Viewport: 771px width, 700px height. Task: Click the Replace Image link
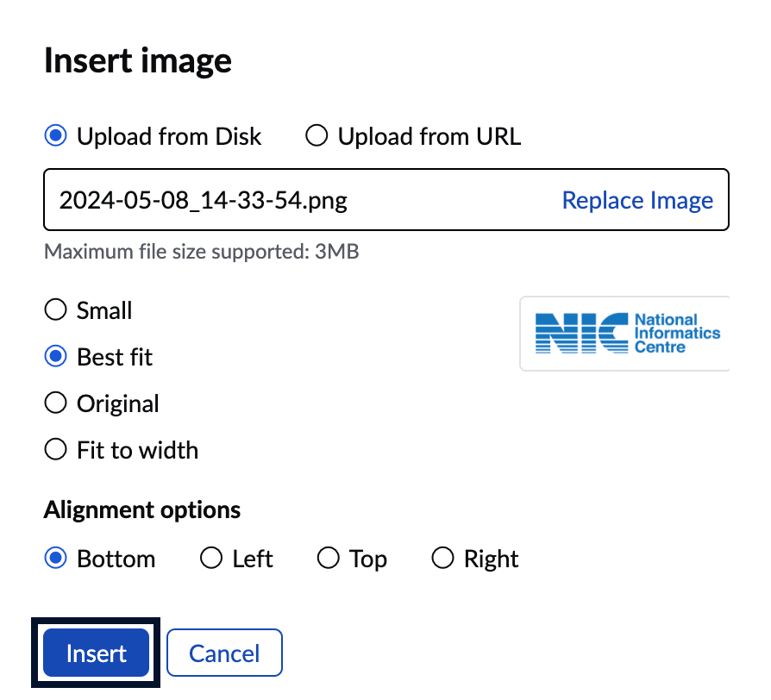pyautogui.click(x=637, y=200)
